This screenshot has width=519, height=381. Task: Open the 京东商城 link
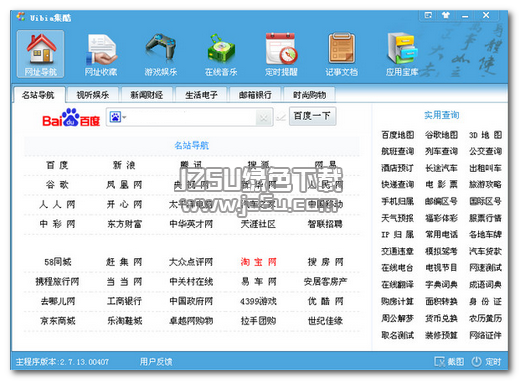[57, 321]
